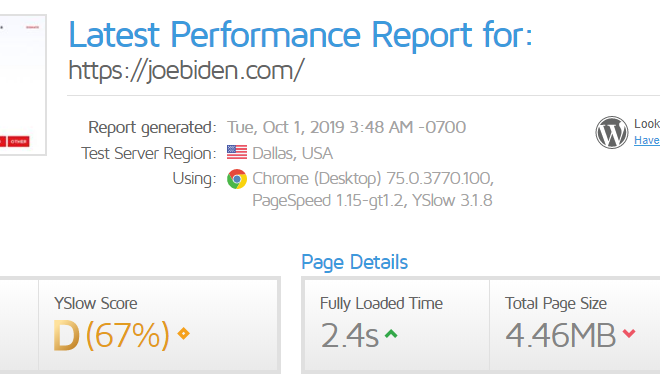Open the joebiden.com page screenshot thumbnail
Screen dimensions: 660x388
pyautogui.click(x=23, y=85)
